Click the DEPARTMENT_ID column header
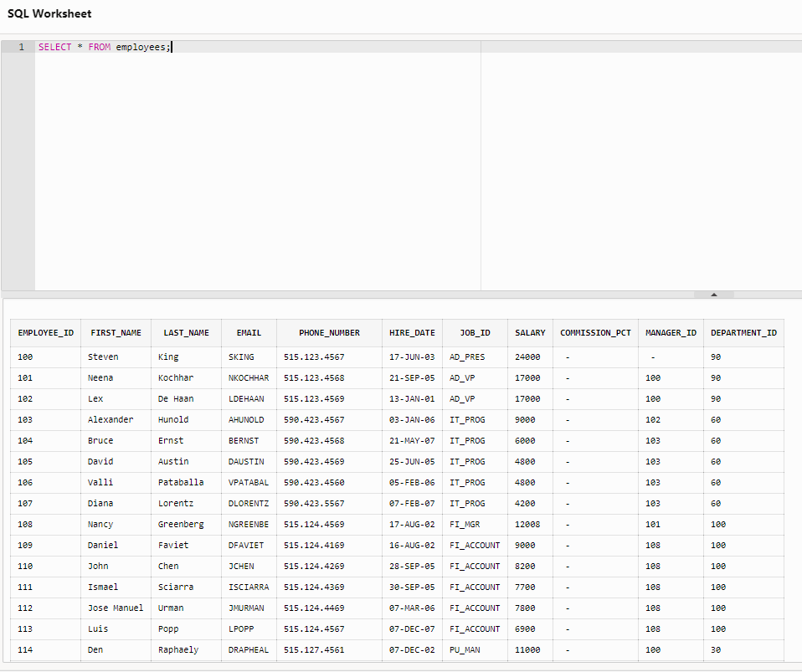The width and height of the screenshot is (802, 672). 743,333
